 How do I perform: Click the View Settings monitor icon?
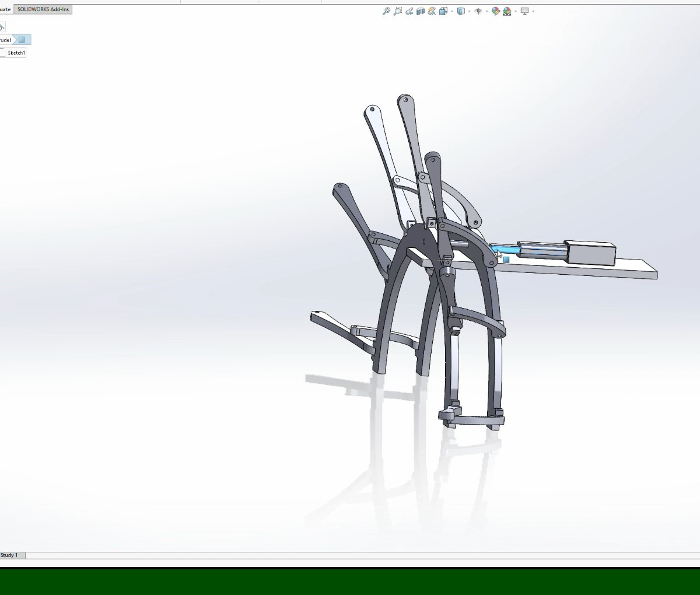click(525, 11)
